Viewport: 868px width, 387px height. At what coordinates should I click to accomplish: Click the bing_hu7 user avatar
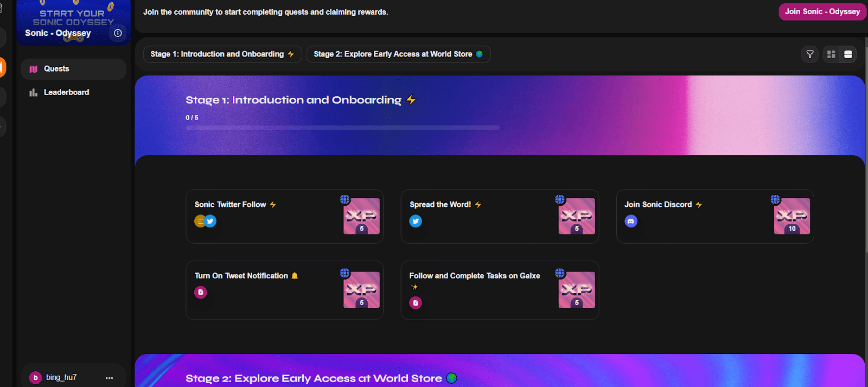tap(36, 377)
